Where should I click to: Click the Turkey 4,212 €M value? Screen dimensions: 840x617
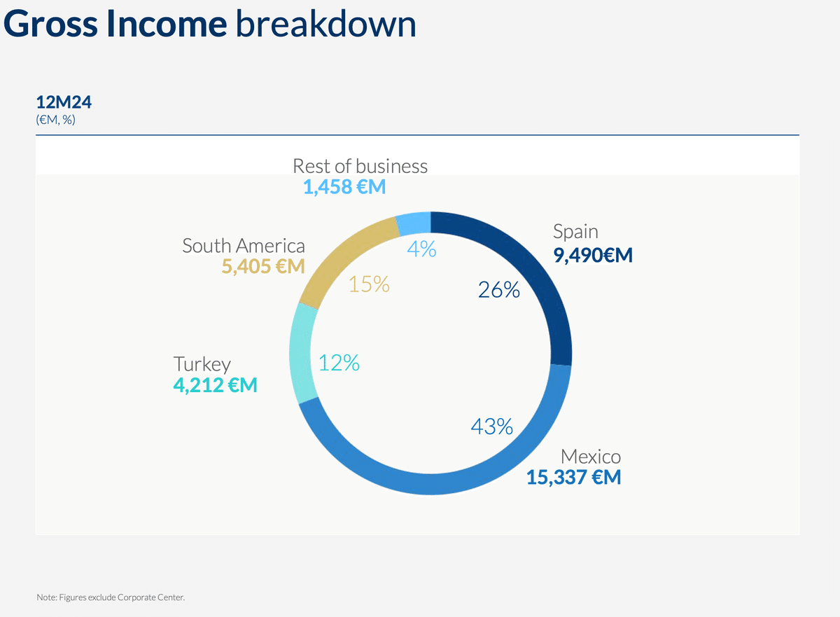point(215,384)
